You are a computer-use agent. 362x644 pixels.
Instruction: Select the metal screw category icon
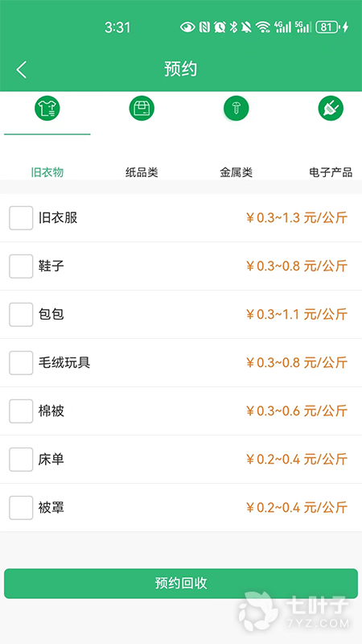click(x=236, y=109)
